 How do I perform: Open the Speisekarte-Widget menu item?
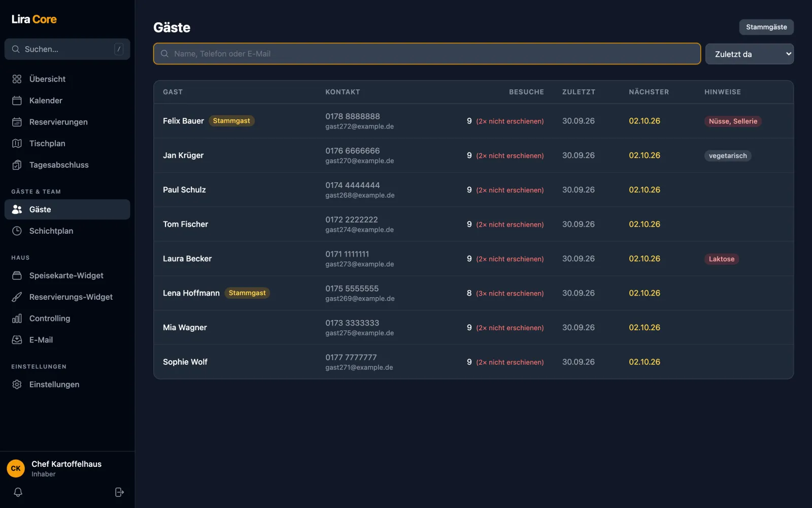pyautogui.click(x=67, y=275)
